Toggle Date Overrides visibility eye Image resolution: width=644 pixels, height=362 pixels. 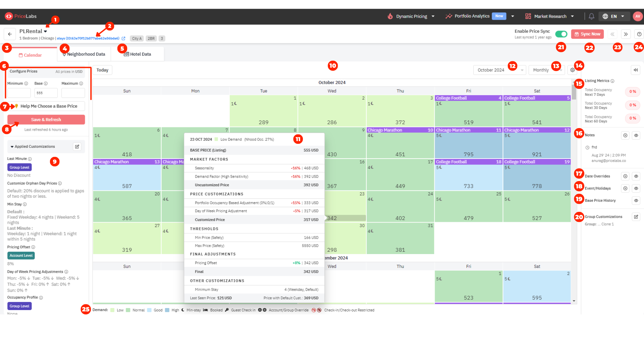click(636, 176)
